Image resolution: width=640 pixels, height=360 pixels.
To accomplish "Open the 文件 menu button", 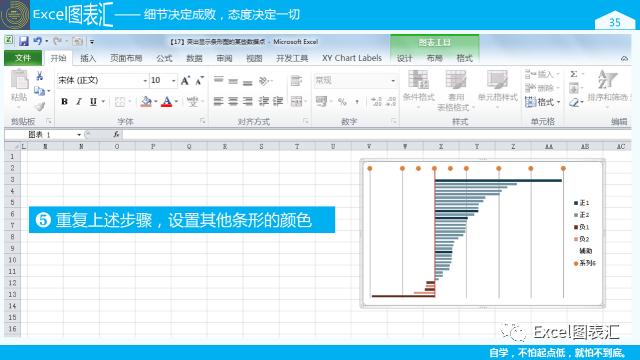I will pyautogui.click(x=23, y=58).
